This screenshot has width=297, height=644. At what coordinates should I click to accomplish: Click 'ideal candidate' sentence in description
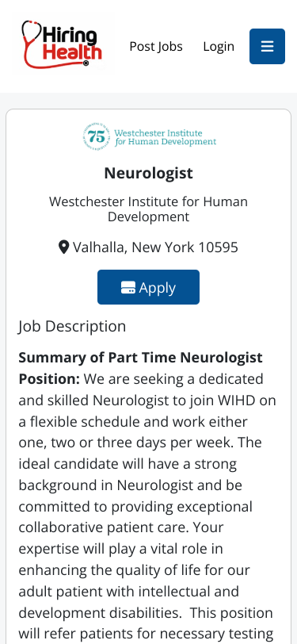click(128, 464)
